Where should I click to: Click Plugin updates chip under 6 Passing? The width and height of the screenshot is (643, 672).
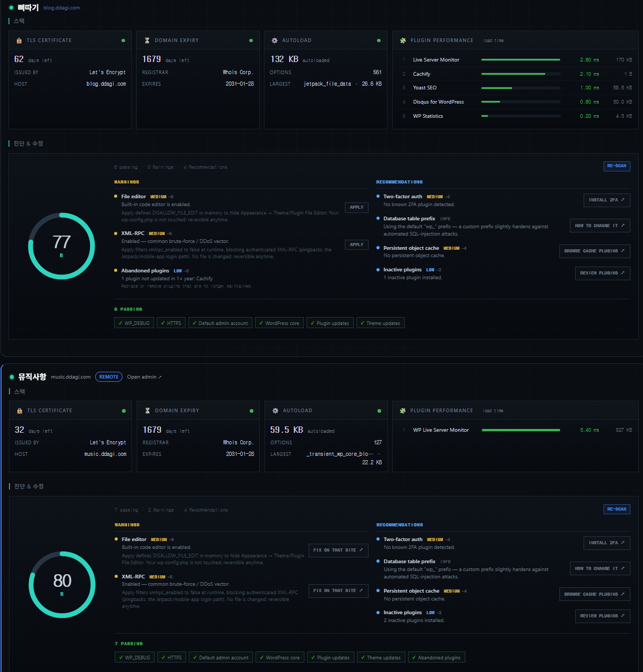click(330, 323)
